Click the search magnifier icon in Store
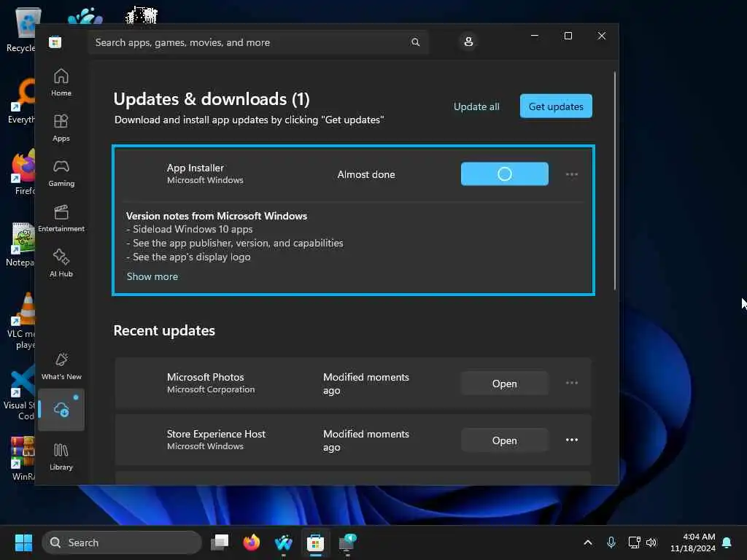The height and width of the screenshot is (560, 747). click(x=415, y=42)
